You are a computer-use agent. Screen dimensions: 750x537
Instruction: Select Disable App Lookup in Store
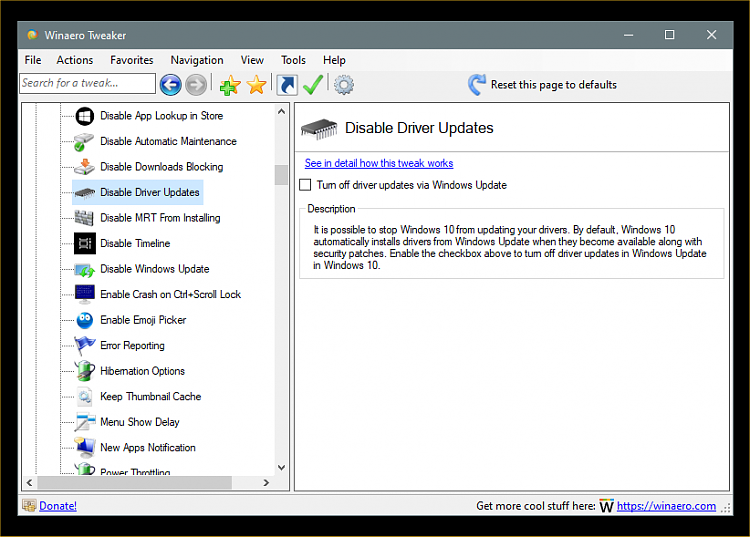coord(161,116)
